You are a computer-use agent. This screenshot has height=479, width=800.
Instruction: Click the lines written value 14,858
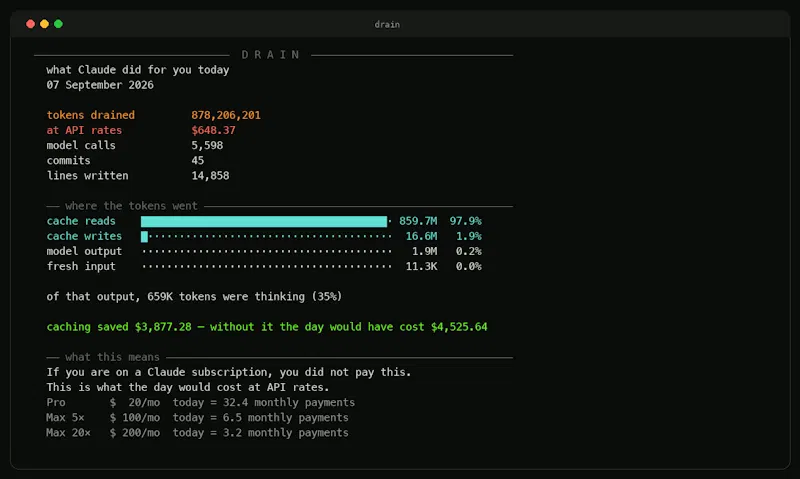click(x=210, y=175)
